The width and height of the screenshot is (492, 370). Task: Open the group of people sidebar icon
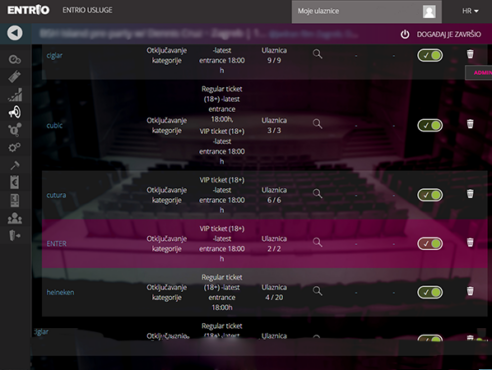15,218
